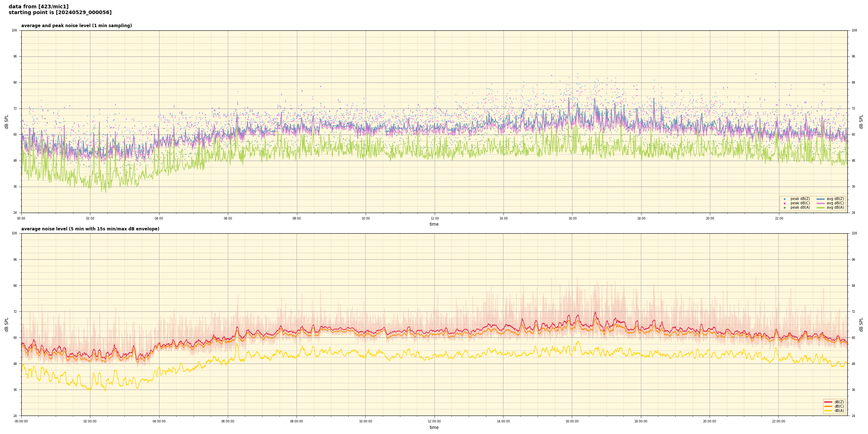The image size is (868, 434).
Task: Click the red dB(Z) swatch in bottom legend
Action: [x=828, y=402]
